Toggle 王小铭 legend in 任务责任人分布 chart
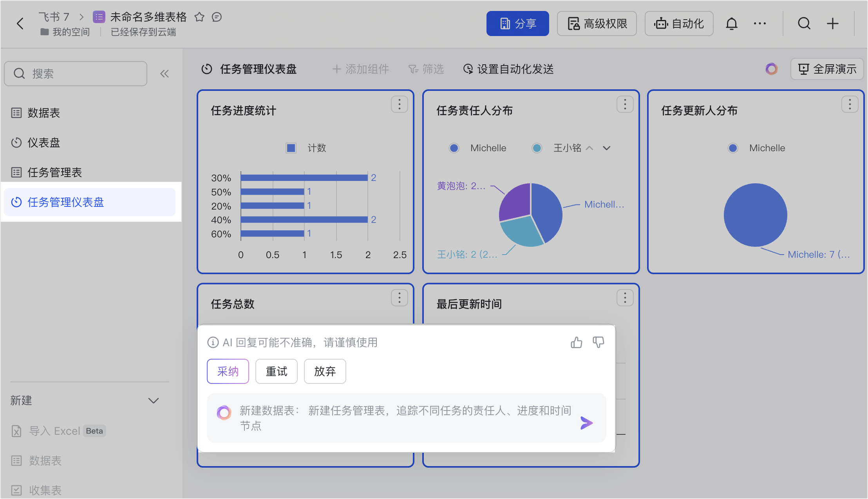Image resolution: width=868 pixels, height=499 pixels. 557,148
